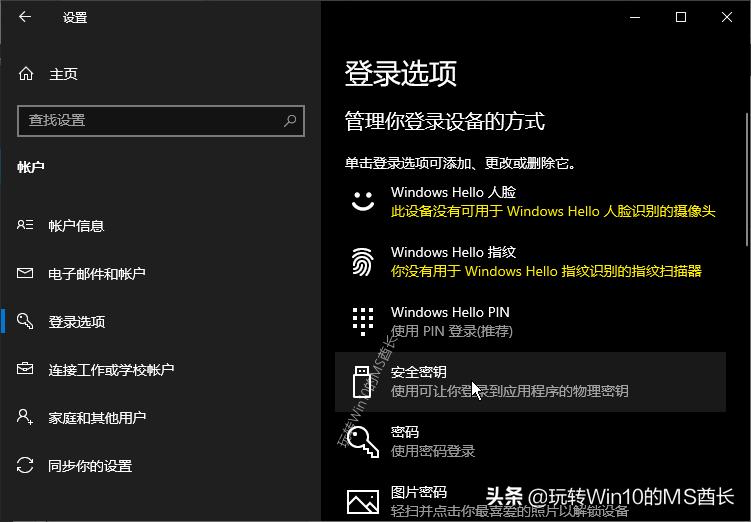Screen dimensions: 751x522
Task: Minimize the Settings window
Action: [x=635, y=17]
